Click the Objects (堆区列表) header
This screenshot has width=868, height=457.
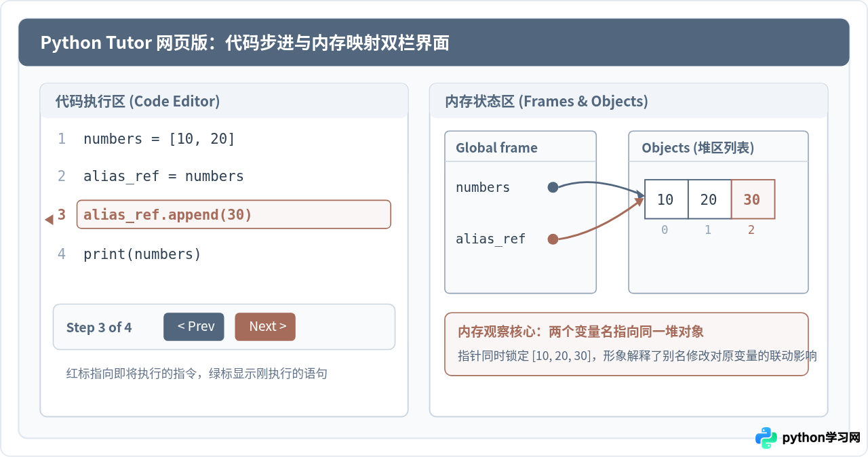pyautogui.click(x=698, y=148)
